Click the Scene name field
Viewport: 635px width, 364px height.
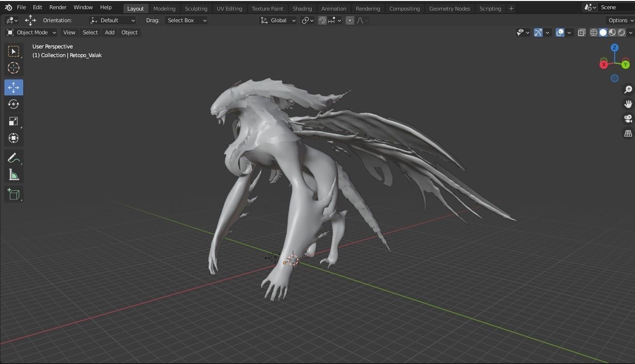(x=617, y=8)
